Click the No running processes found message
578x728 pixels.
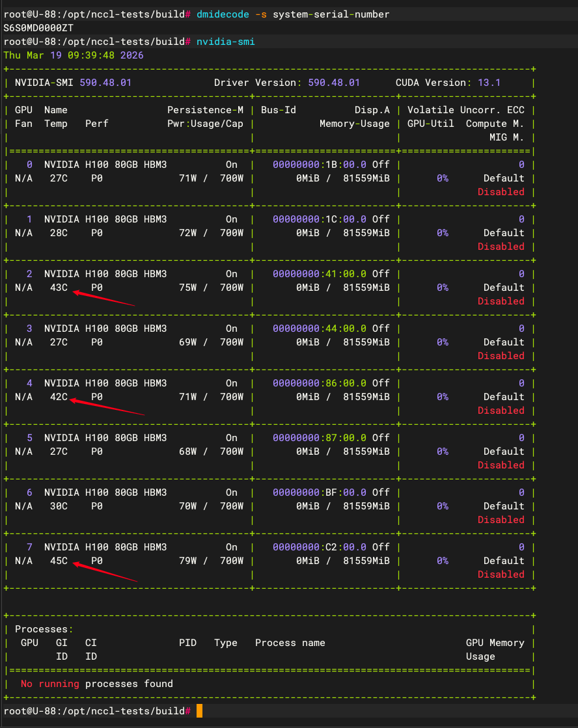(x=96, y=684)
